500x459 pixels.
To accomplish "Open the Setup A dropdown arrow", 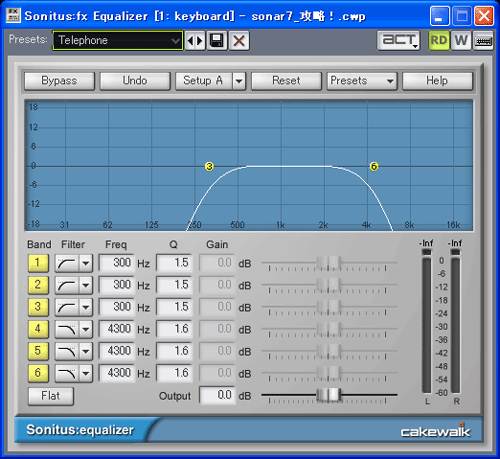I will click(239, 81).
